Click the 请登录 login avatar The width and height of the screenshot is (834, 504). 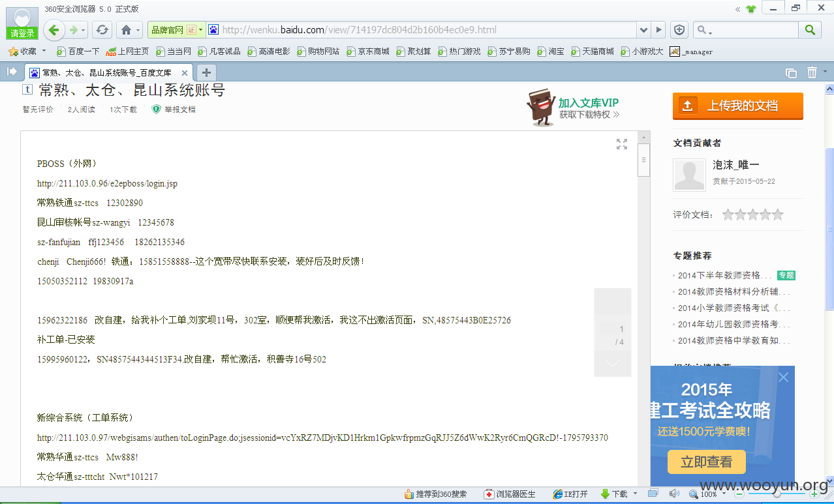[22, 23]
